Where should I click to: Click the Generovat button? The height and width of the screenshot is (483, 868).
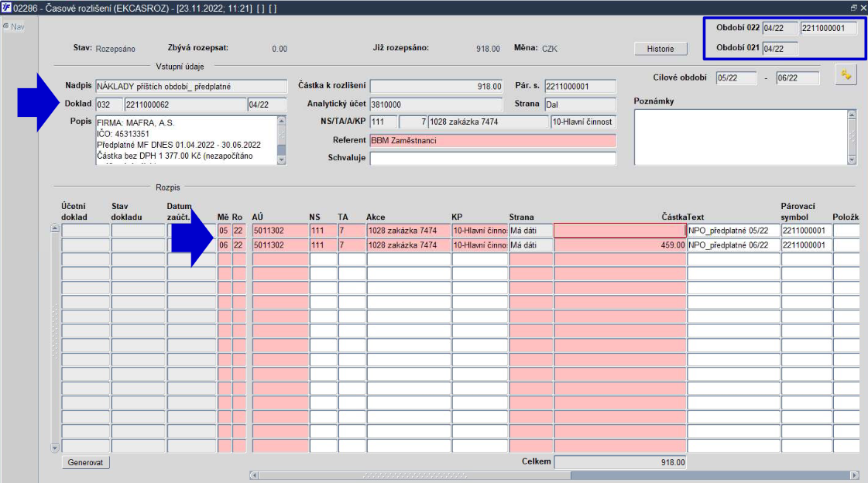click(85, 463)
